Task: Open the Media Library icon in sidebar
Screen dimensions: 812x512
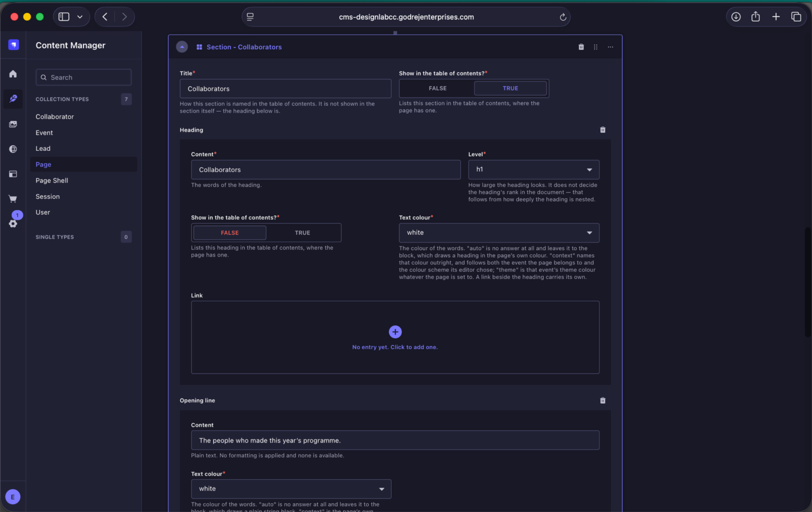Action: pyautogui.click(x=13, y=124)
